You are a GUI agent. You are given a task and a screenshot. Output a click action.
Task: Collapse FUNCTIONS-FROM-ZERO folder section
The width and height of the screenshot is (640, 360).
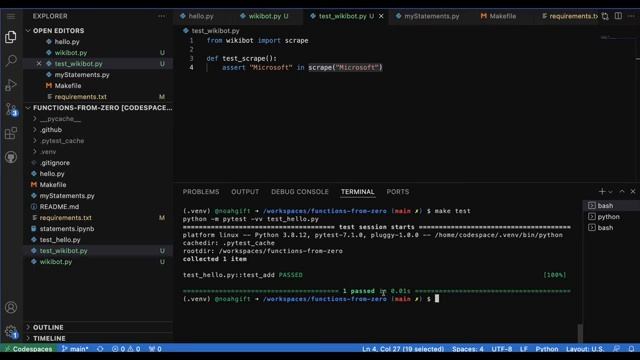98,108
